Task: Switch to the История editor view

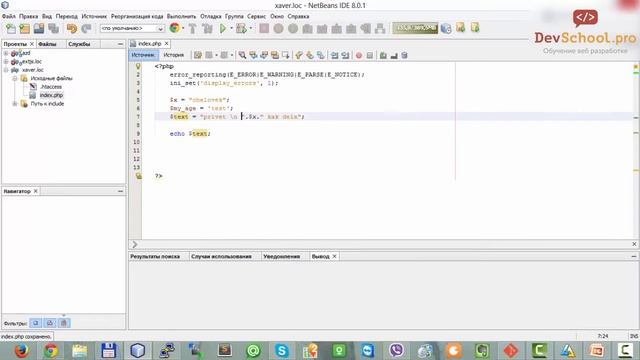Action: click(x=173, y=55)
